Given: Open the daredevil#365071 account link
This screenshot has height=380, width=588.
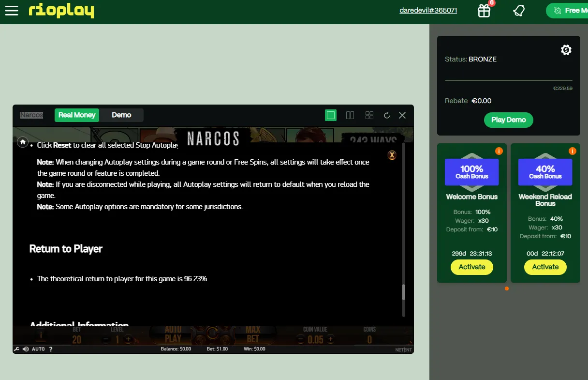Looking at the screenshot, I should pos(428,10).
